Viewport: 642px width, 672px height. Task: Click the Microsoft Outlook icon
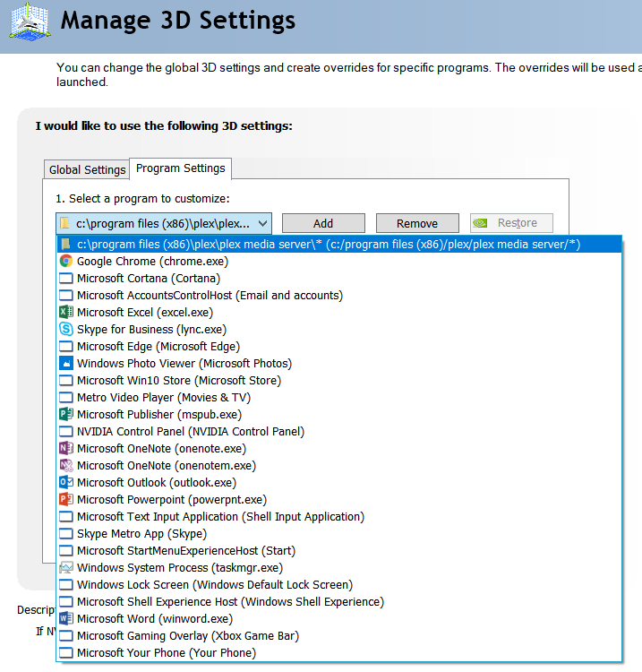click(66, 483)
